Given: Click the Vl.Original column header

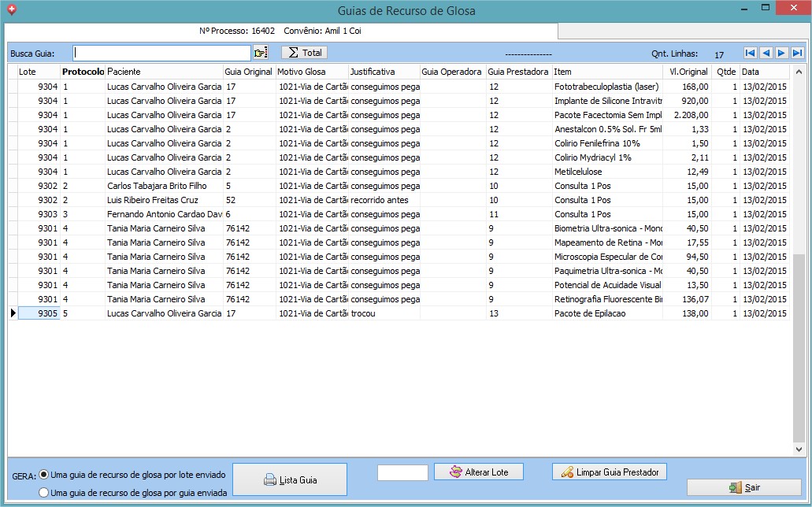Looking at the screenshot, I should 688,72.
